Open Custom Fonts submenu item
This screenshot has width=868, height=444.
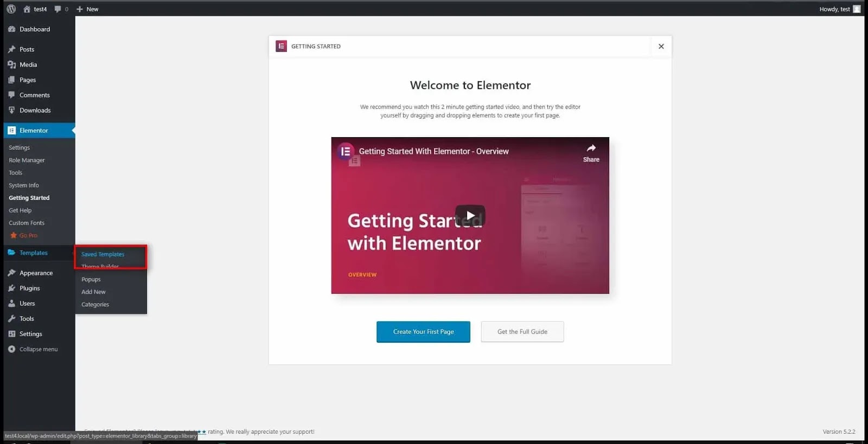pos(27,223)
